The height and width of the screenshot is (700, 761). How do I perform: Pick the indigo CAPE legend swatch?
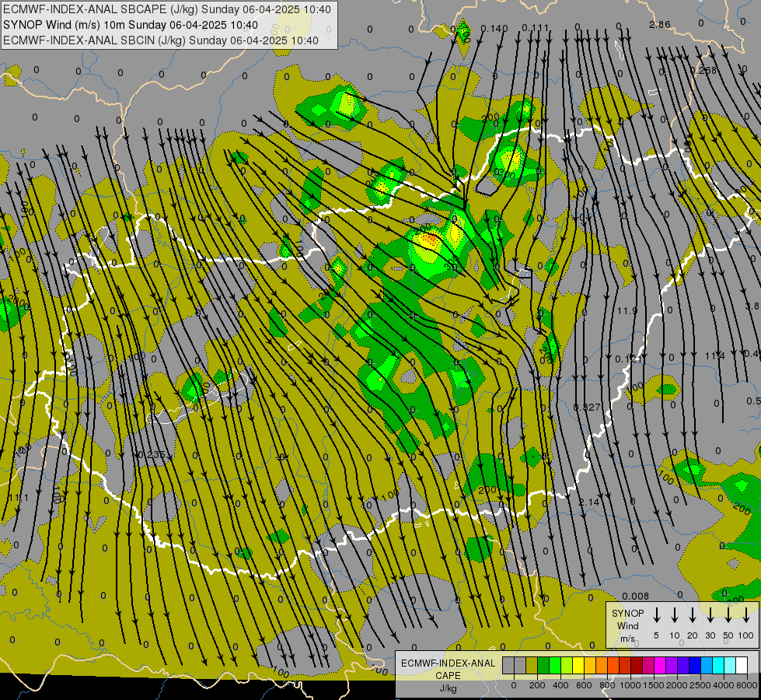coord(682,665)
